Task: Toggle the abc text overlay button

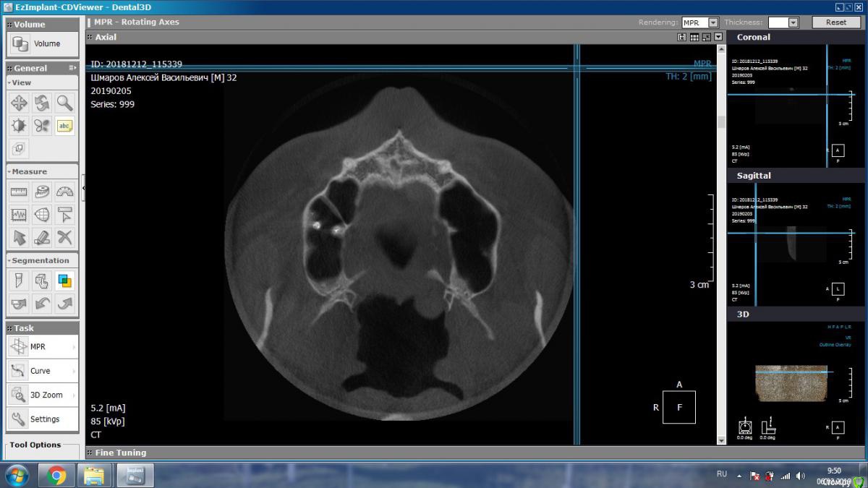Action: click(64, 126)
